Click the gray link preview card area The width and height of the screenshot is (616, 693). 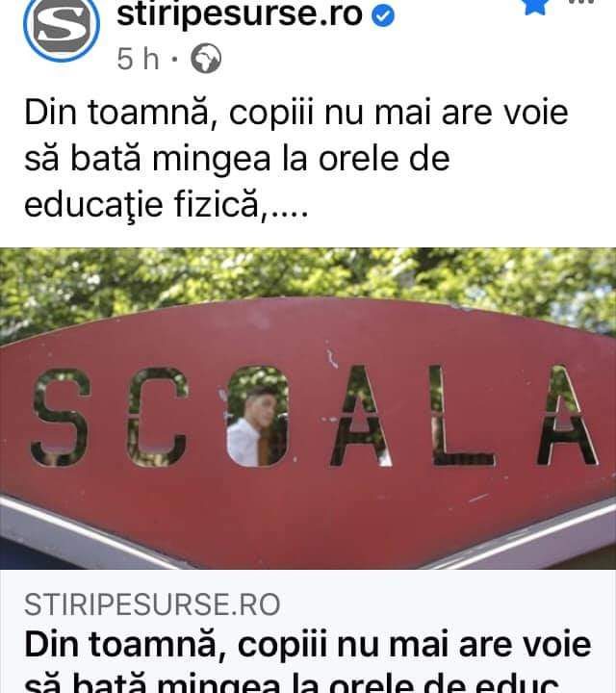click(308, 631)
